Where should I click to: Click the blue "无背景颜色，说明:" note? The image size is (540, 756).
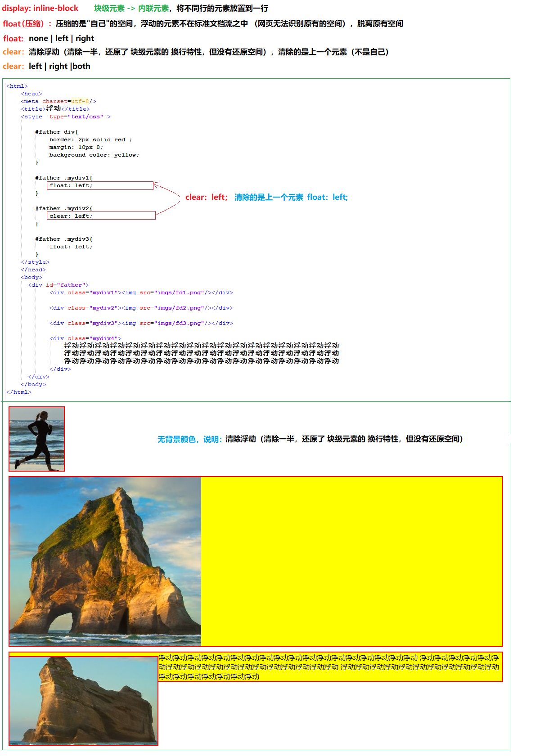(x=189, y=439)
